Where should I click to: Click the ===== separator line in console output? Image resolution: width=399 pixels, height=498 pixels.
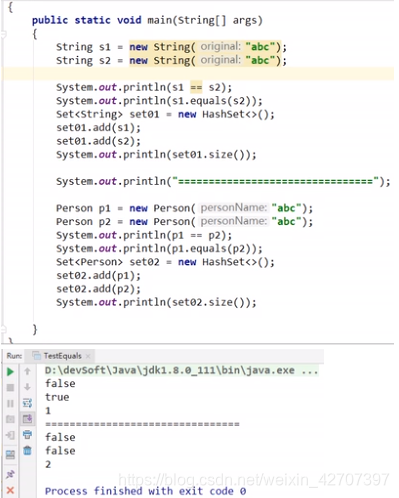142,424
